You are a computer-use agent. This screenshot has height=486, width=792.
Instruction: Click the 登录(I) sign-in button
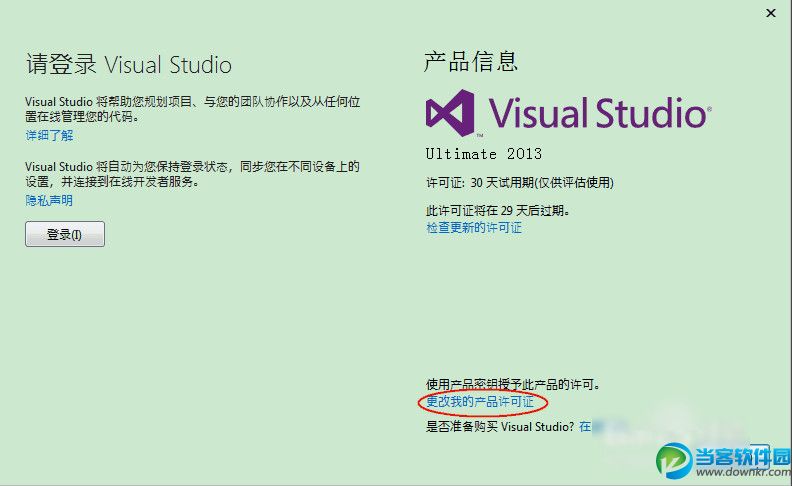65,234
